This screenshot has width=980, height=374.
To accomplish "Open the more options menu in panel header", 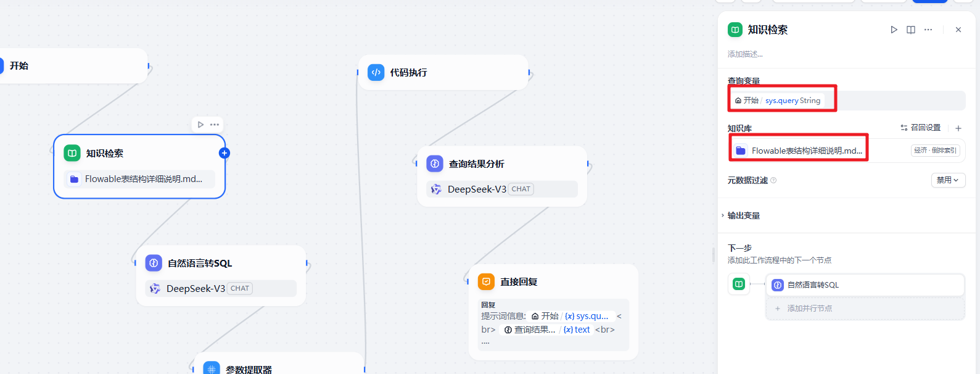I will [928, 30].
